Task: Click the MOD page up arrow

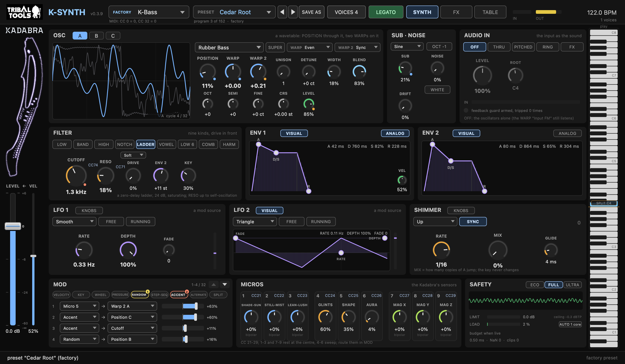Action: click(x=213, y=284)
